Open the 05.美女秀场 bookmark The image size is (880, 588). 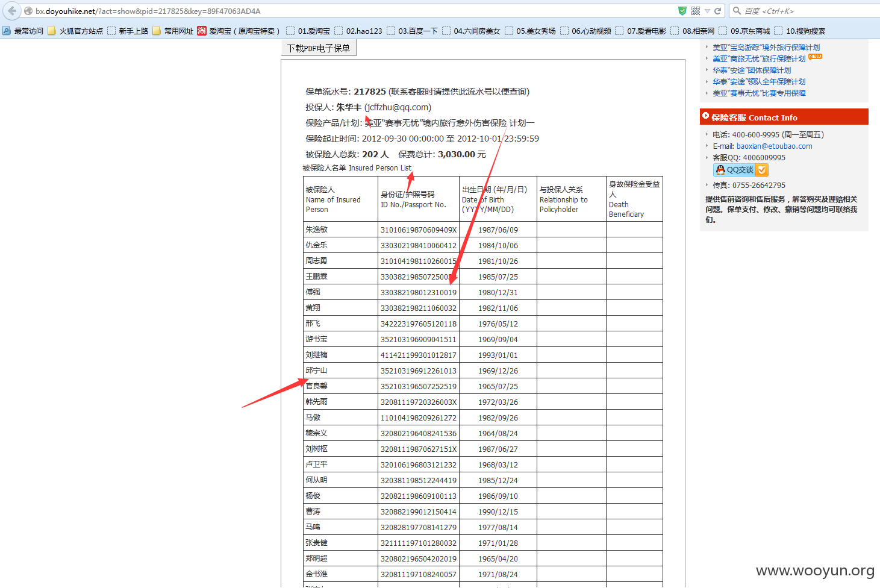530,31
